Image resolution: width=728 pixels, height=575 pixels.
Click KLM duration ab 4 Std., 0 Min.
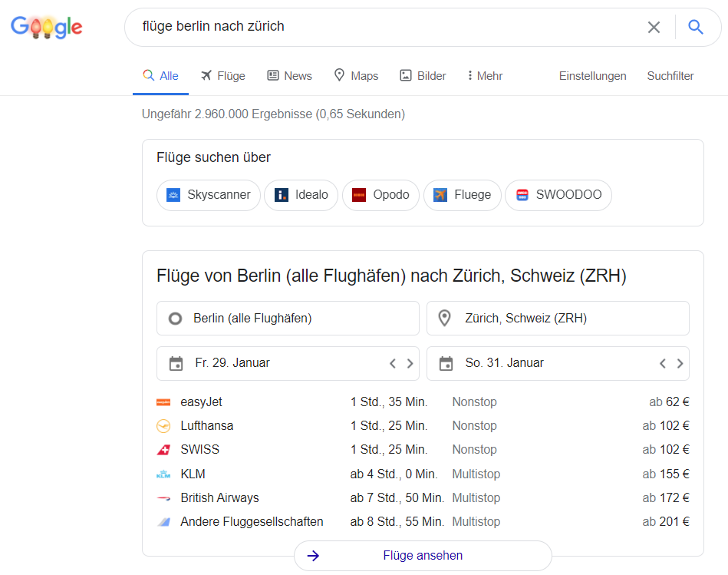[x=394, y=474]
